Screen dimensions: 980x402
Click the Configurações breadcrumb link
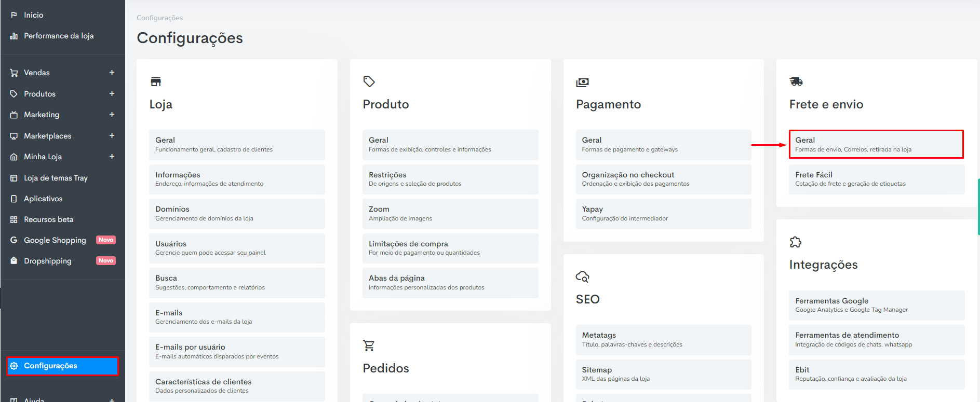[x=160, y=18]
